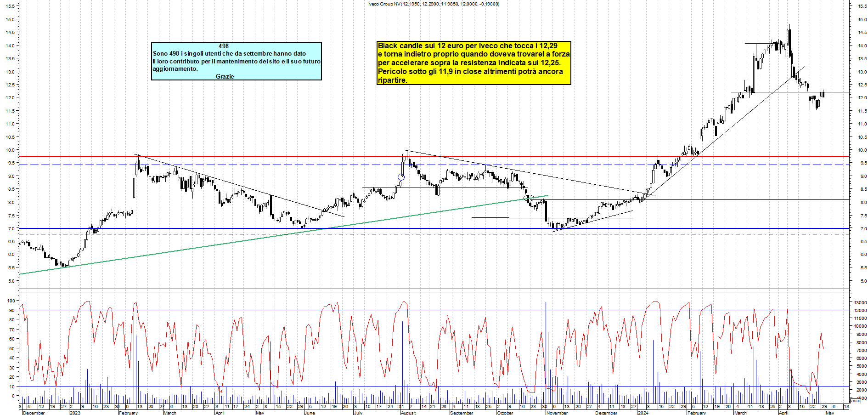
Task: Click the August month label
Action: (408, 413)
